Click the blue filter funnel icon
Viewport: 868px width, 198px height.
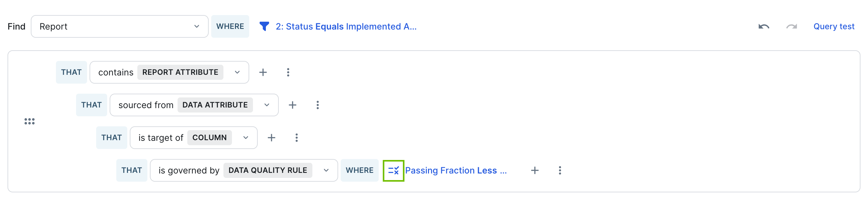[x=264, y=26]
